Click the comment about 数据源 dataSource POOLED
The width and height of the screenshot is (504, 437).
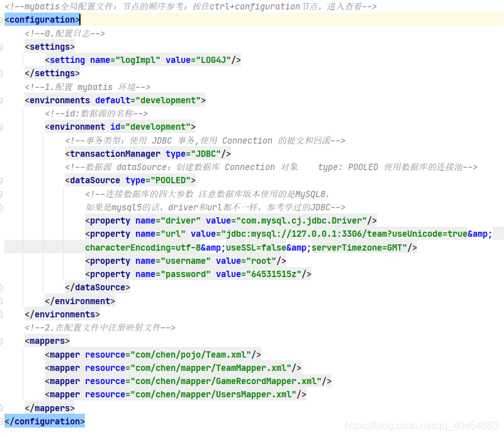tap(271, 167)
